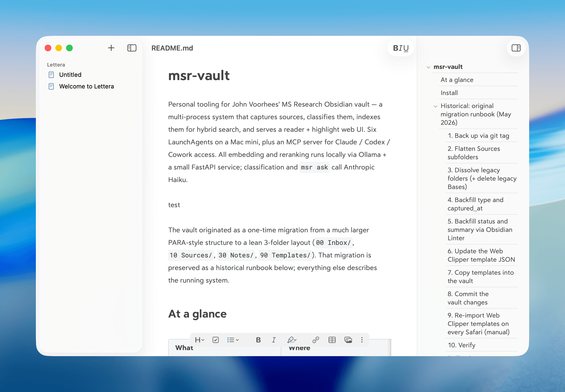Open the Heading style dropdown
This screenshot has width=565, height=392.
click(200, 340)
